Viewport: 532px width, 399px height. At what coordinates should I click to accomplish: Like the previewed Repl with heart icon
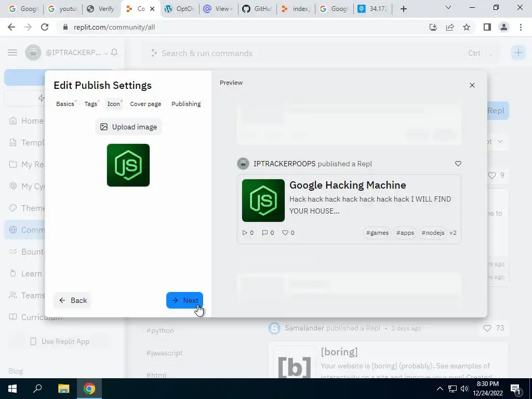click(458, 164)
